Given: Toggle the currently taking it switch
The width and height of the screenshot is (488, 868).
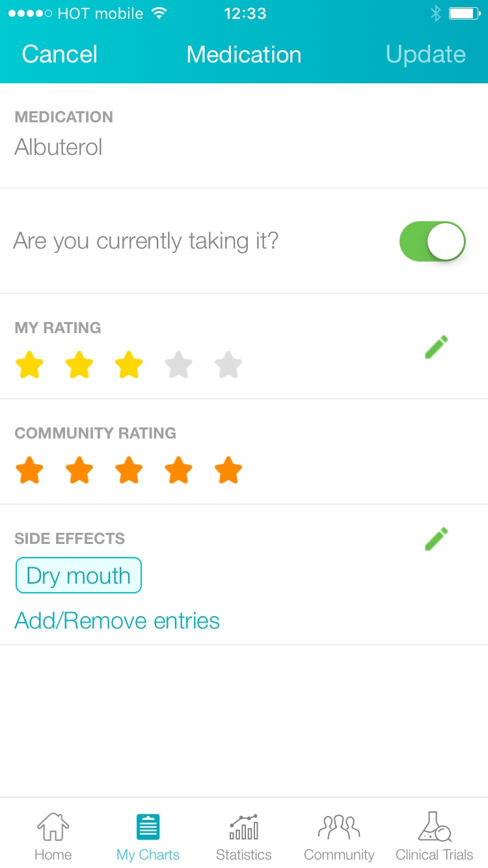Looking at the screenshot, I should coord(432,241).
